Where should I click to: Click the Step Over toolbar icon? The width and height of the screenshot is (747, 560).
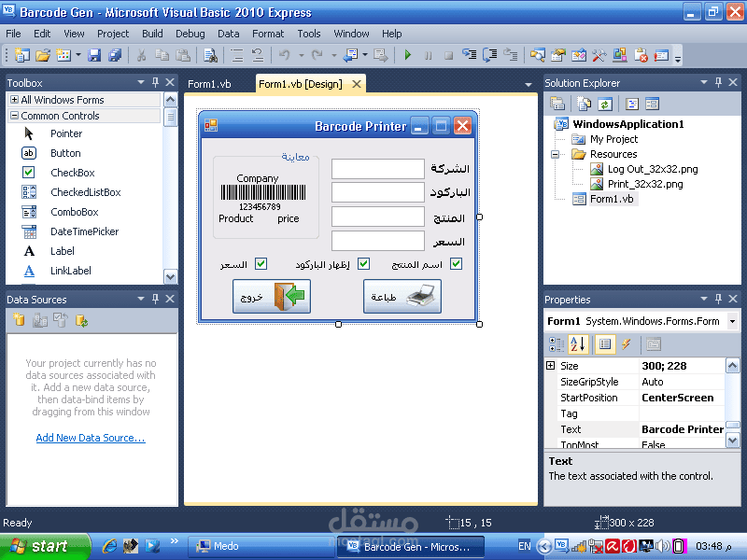click(489, 55)
